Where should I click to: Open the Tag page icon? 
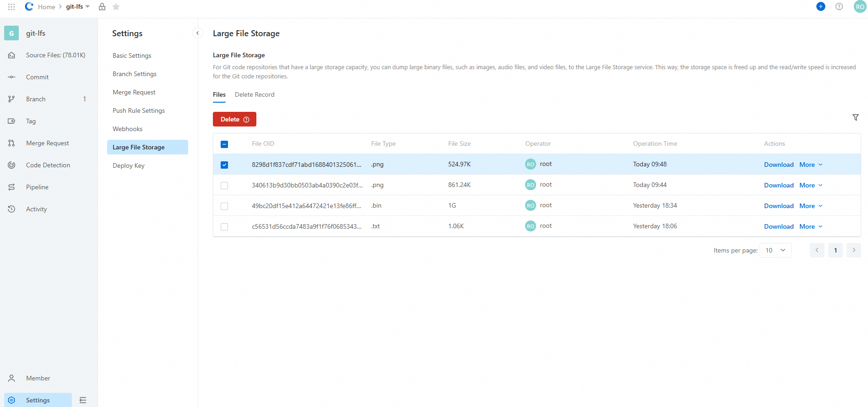(11, 121)
